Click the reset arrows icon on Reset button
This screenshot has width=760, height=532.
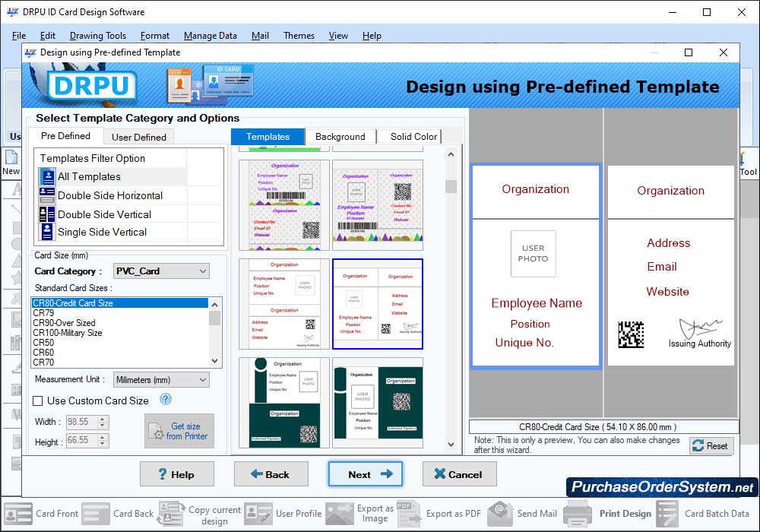click(x=698, y=446)
